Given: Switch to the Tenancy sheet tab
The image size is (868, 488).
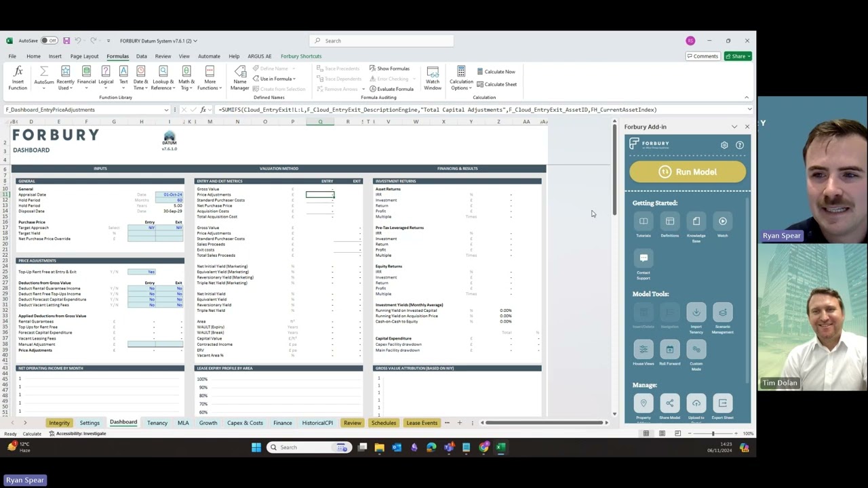Looking at the screenshot, I should [157, 423].
